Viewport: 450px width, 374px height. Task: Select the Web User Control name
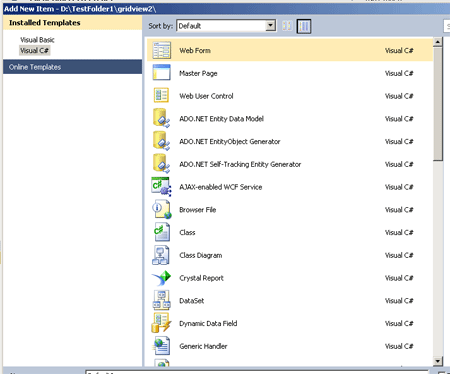[206, 96]
